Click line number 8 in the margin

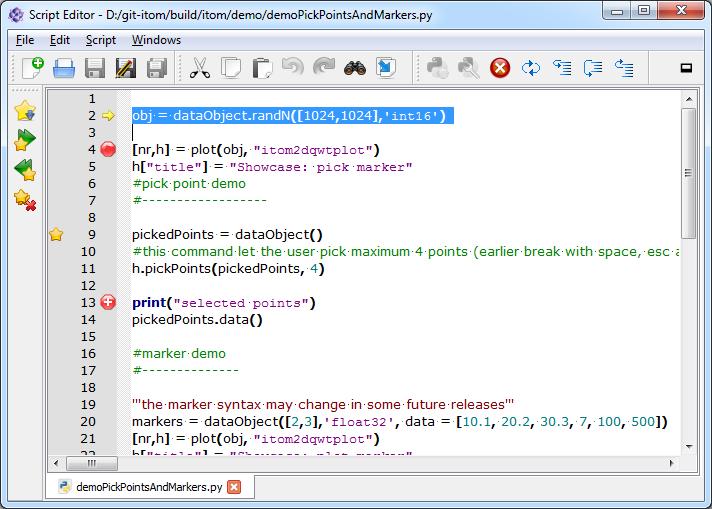92,217
